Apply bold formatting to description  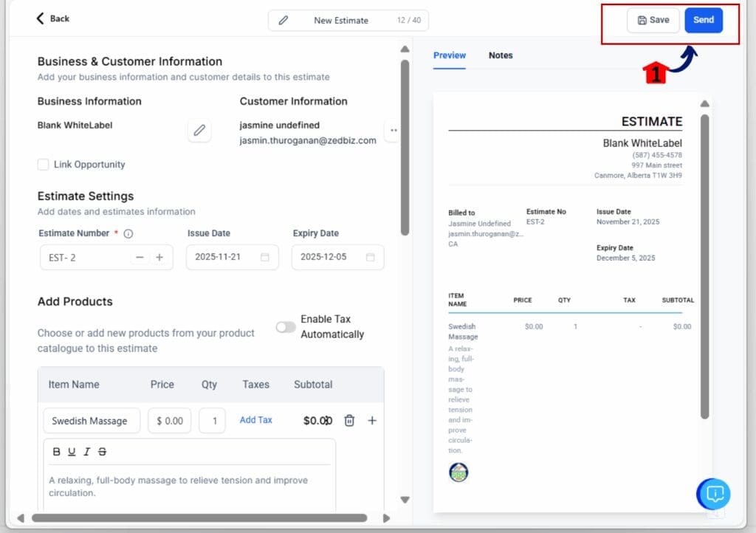click(57, 452)
